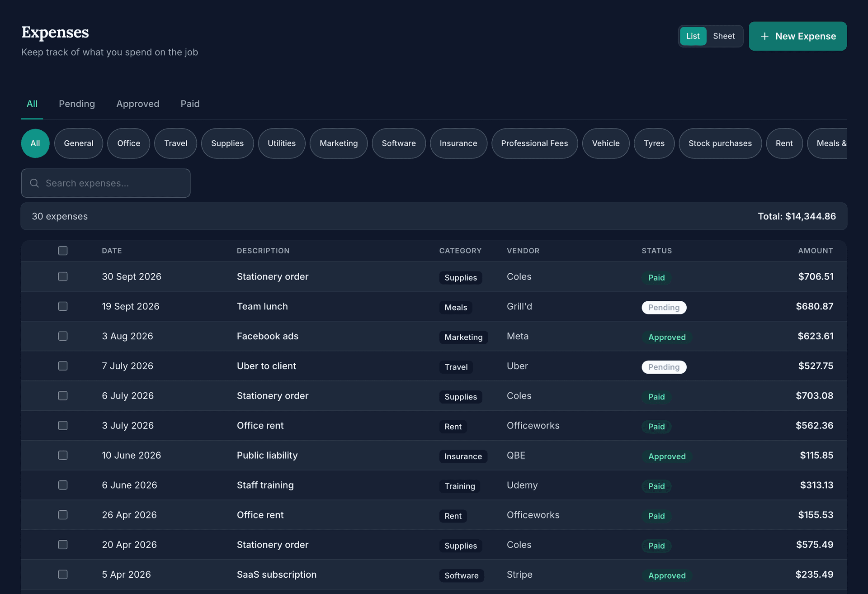Screen dimensions: 868x594
Task: Switch to the Sheet view
Action: click(x=724, y=36)
